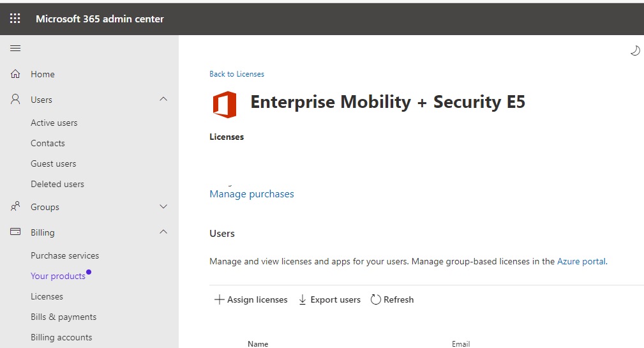Collapse the Users section chevron
Viewport: 644px width, 348px height.
[x=163, y=100]
